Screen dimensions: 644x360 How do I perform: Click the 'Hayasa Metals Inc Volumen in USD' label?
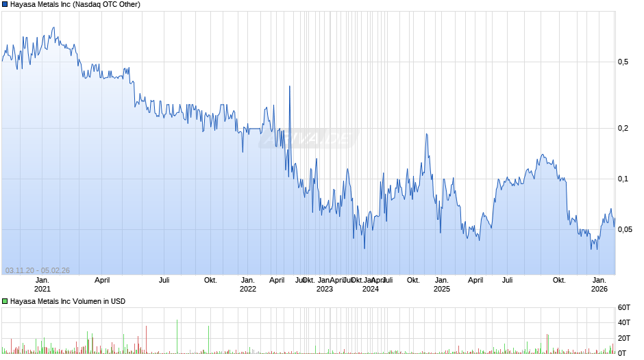point(68,301)
